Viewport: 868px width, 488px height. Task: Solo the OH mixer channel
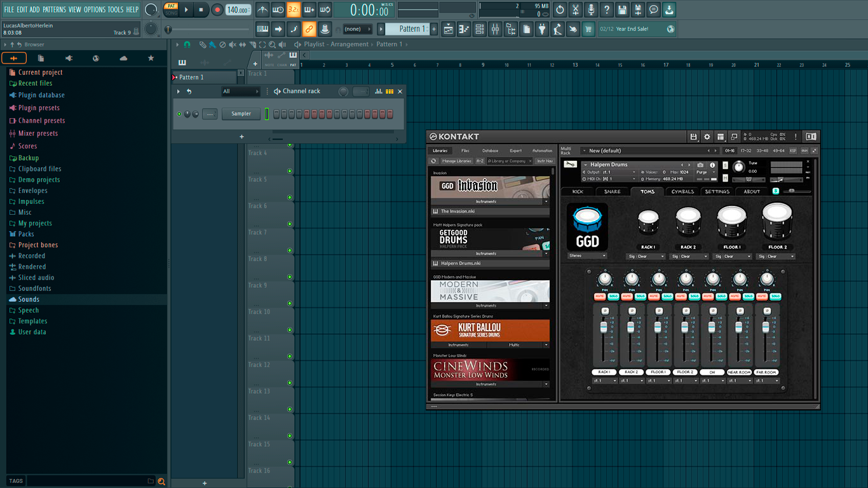(721, 297)
